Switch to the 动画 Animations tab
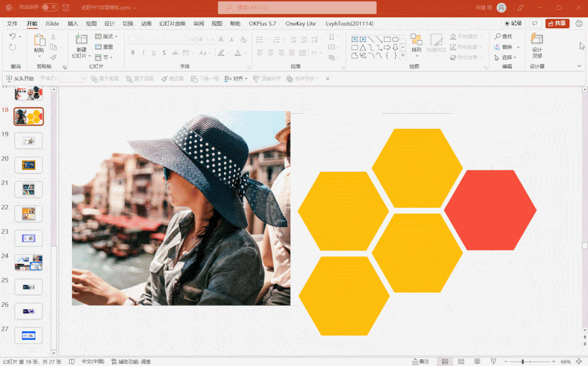588x366 pixels. tap(146, 23)
